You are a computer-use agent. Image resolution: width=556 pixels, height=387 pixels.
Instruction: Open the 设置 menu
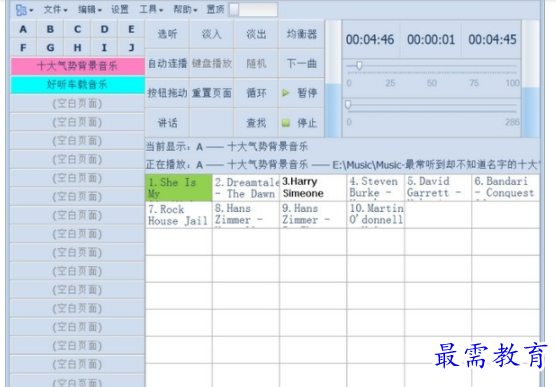coord(120,10)
